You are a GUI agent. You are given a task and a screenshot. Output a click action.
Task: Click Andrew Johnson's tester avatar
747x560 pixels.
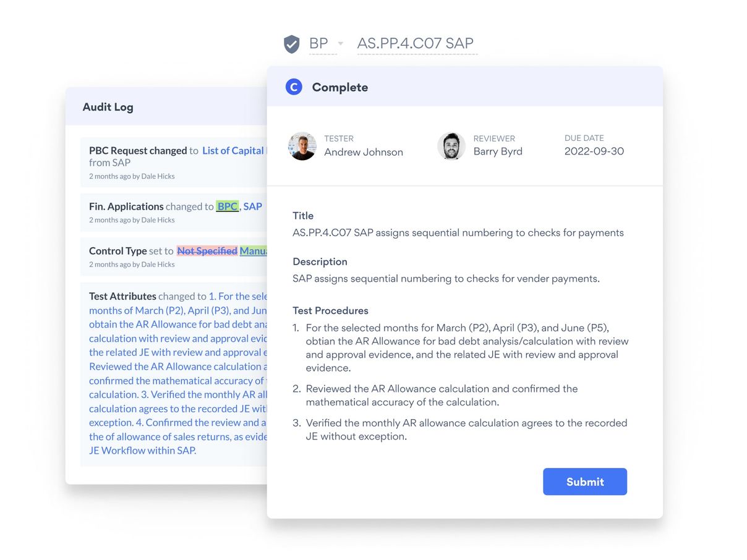[x=302, y=146]
